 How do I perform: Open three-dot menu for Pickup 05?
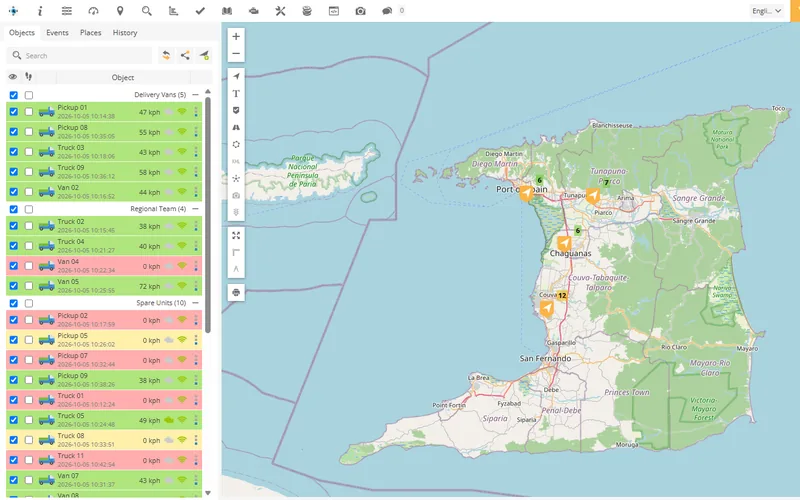196,340
